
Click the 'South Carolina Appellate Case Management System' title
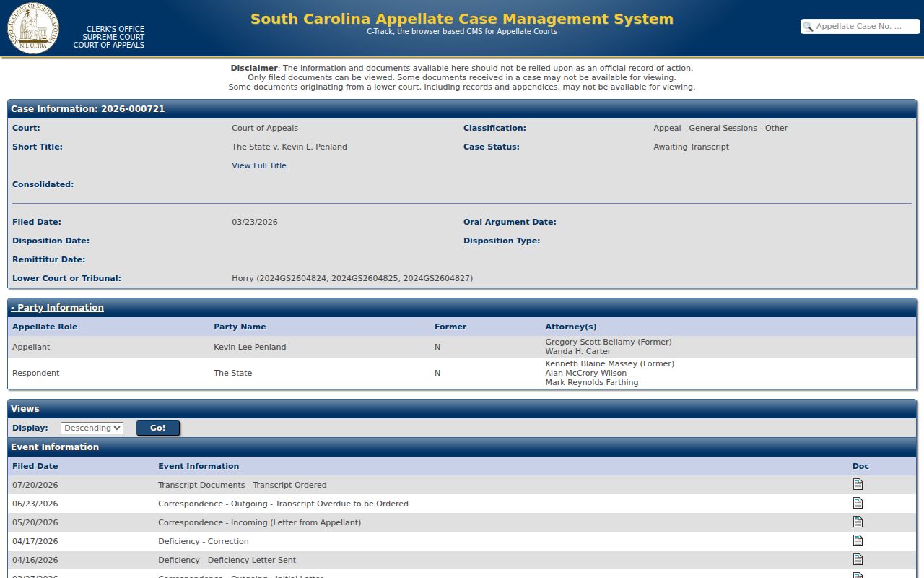click(462, 19)
